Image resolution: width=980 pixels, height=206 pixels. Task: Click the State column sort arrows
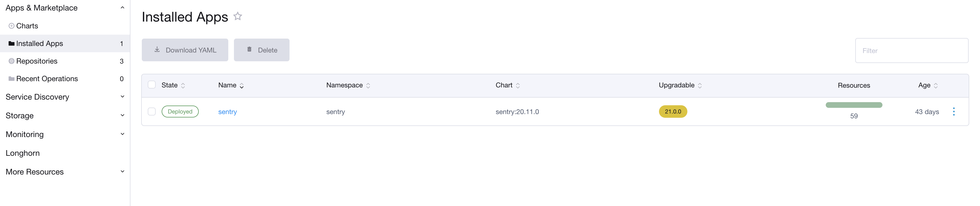pos(183,86)
